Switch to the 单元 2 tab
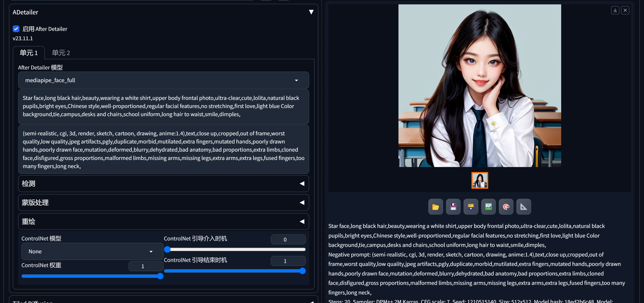This screenshot has height=303, width=644. click(x=61, y=53)
